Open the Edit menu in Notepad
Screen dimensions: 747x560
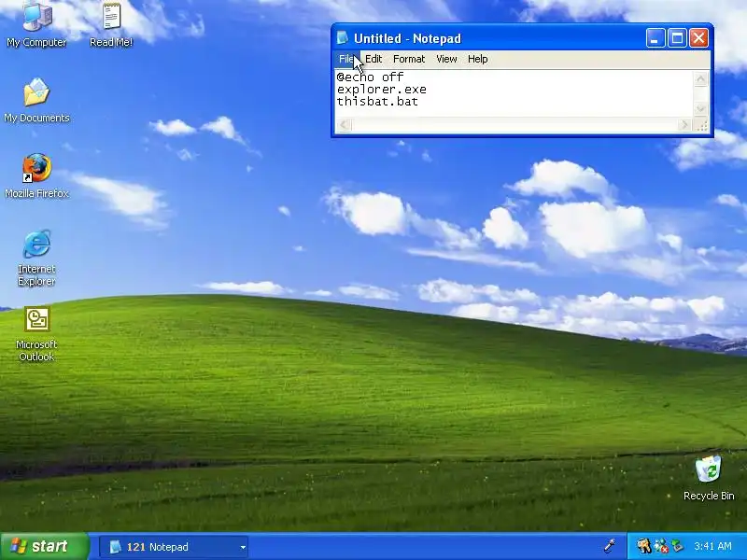(x=373, y=59)
